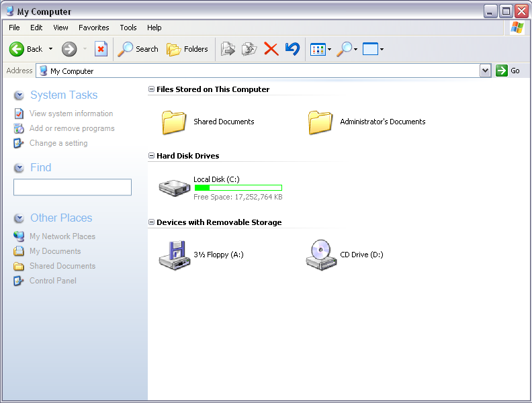
Task: Click the My Network Places globe icon
Action: (19, 236)
